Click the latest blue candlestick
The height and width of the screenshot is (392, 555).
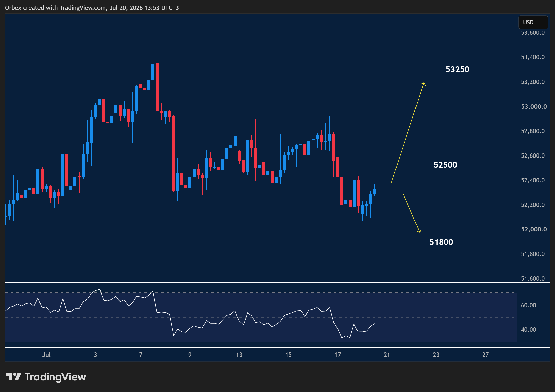point(375,191)
